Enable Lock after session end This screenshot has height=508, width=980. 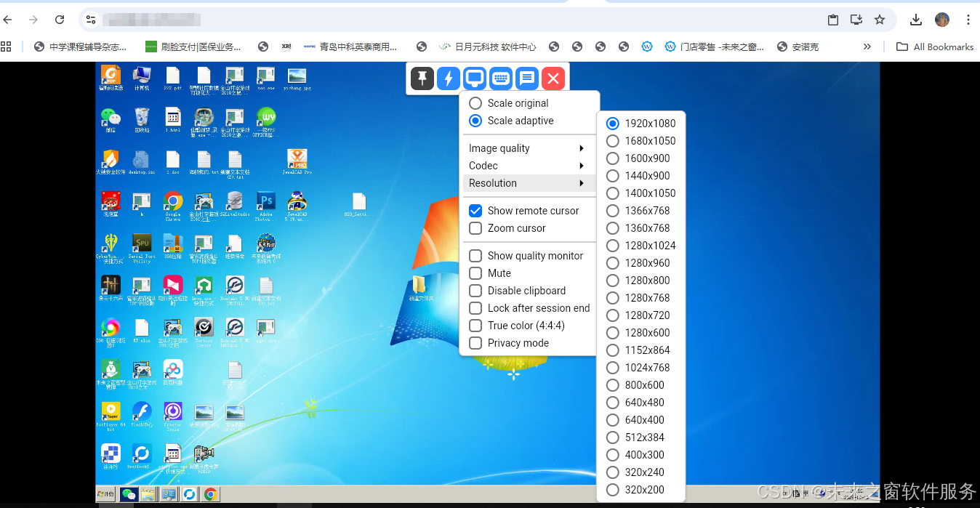coord(530,308)
